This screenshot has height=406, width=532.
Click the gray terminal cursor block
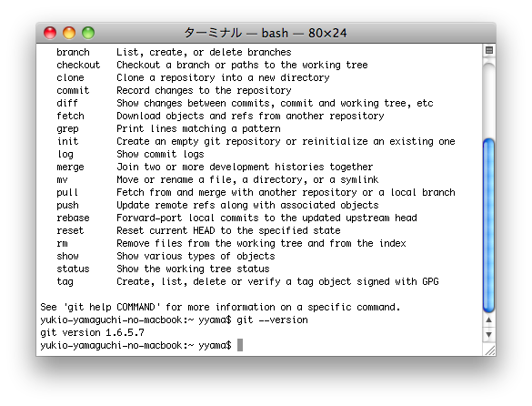pyautogui.click(x=240, y=345)
